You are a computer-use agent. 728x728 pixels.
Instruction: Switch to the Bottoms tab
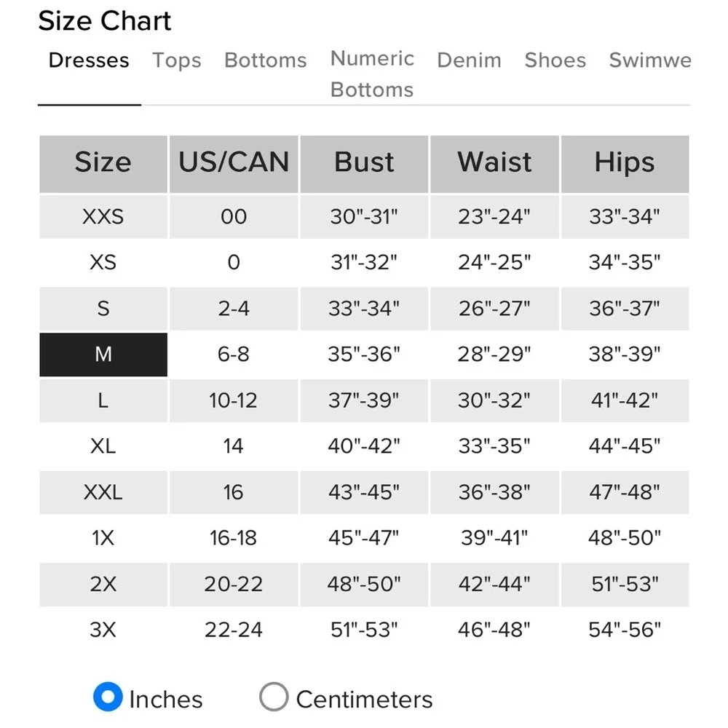(266, 60)
